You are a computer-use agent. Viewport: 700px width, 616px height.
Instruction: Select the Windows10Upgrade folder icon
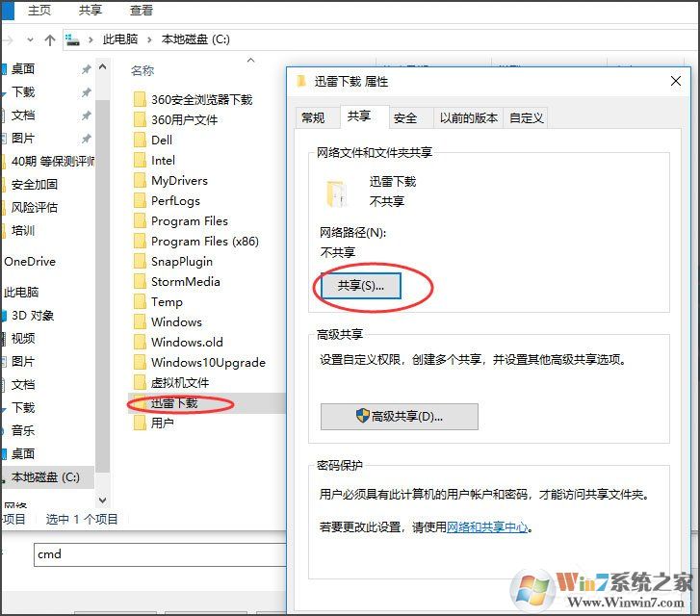coord(140,362)
